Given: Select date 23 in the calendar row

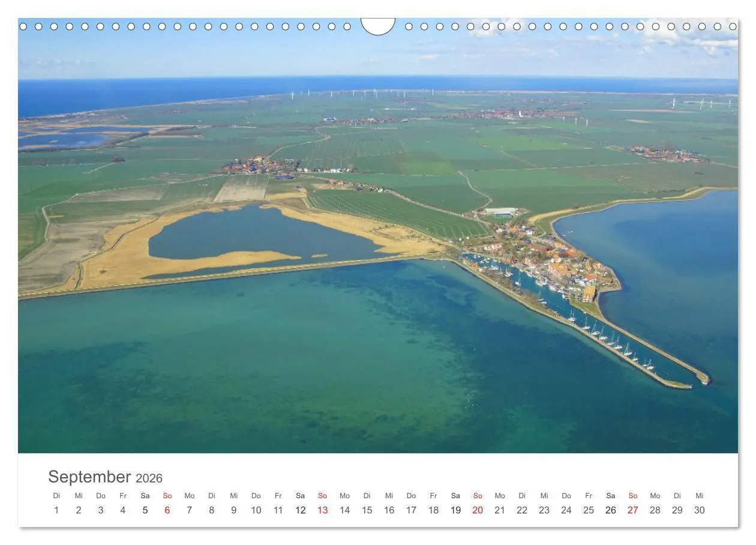Looking at the screenshot, I should [545, 510].
